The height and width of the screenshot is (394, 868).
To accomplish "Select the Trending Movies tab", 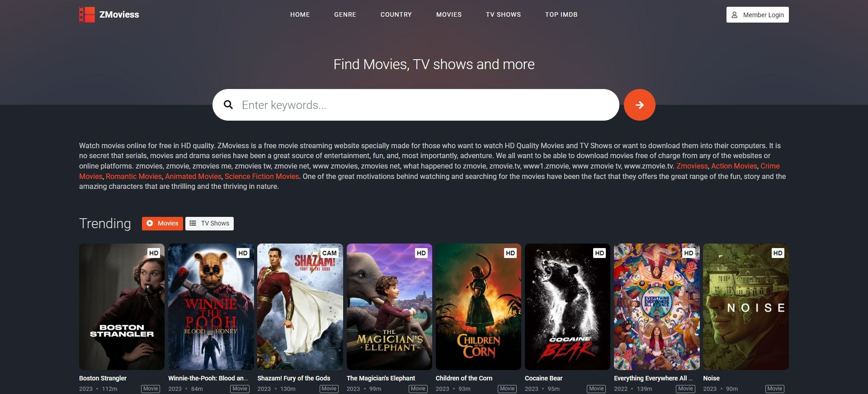I will 162,223.
